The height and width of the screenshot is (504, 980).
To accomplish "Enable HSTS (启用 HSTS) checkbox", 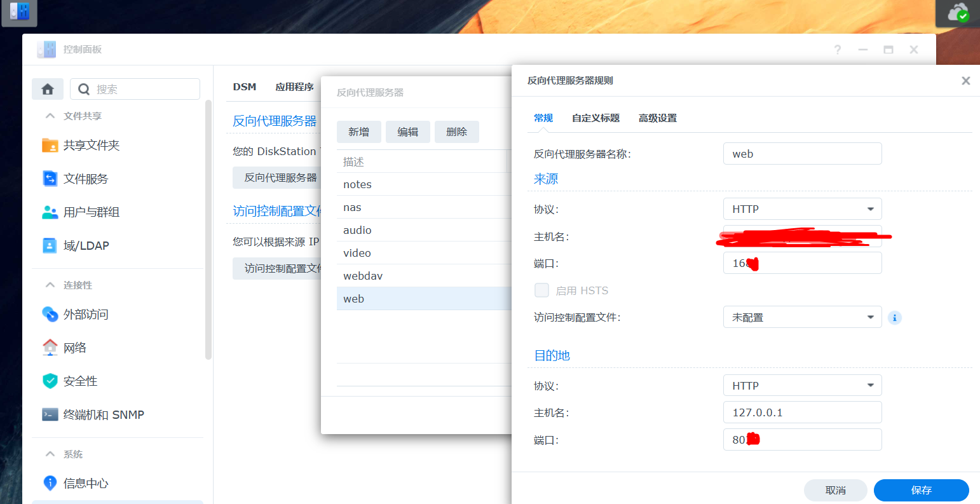I will point(541,290).
